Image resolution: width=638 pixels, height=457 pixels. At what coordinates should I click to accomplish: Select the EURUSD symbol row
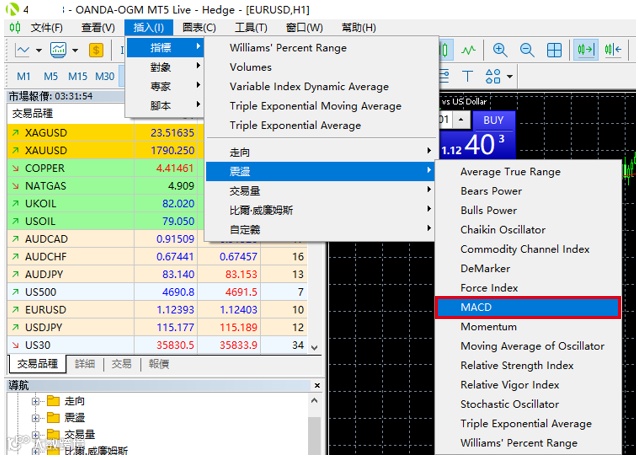[x=157, y=310]
